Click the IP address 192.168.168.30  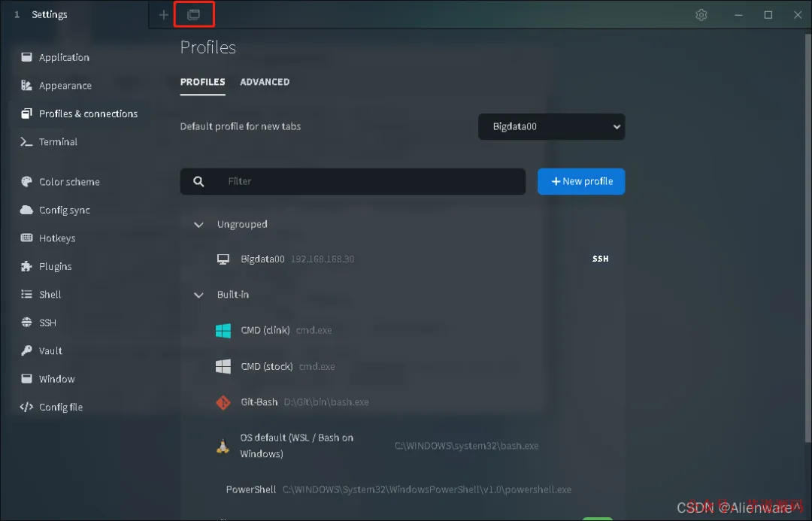[323, 259]
